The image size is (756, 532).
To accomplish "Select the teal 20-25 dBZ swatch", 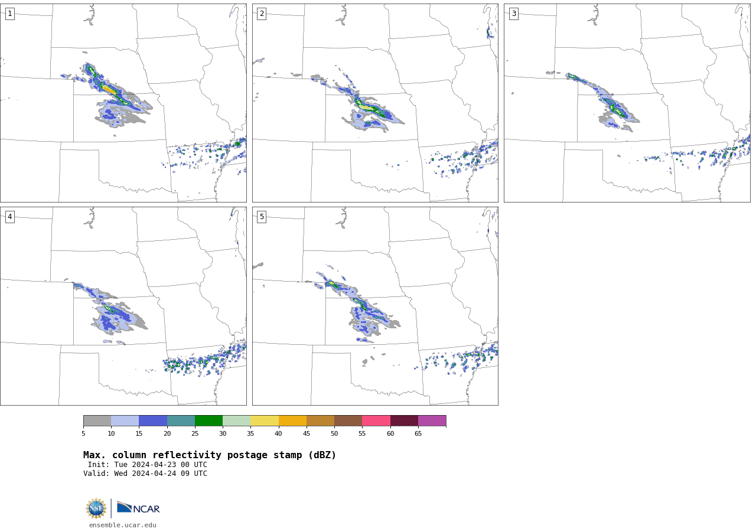I will pyautogui.click(x=181, y=421).
